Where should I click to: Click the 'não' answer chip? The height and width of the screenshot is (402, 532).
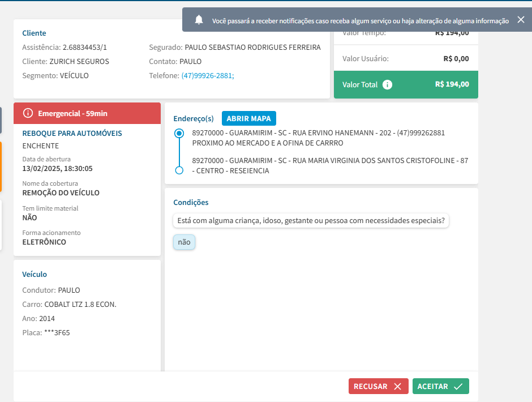point(184,242)
